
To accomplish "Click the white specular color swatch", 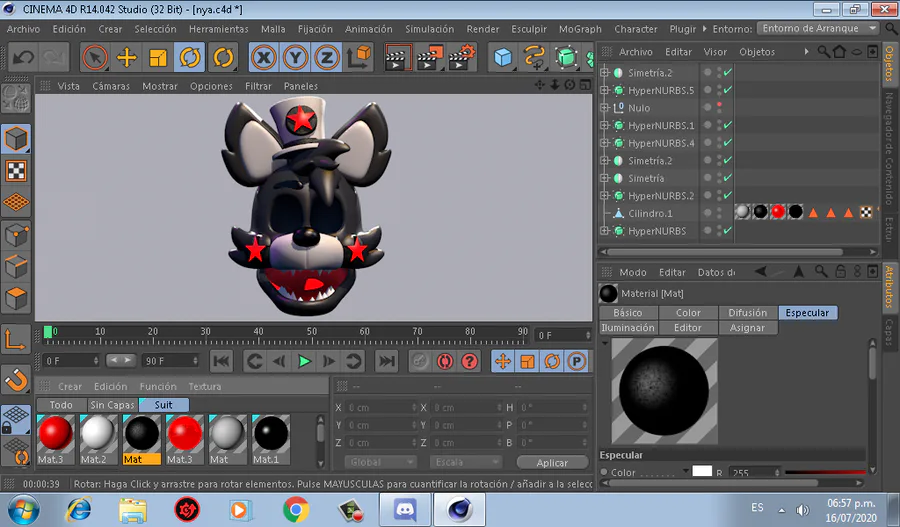I will [702, 471].
